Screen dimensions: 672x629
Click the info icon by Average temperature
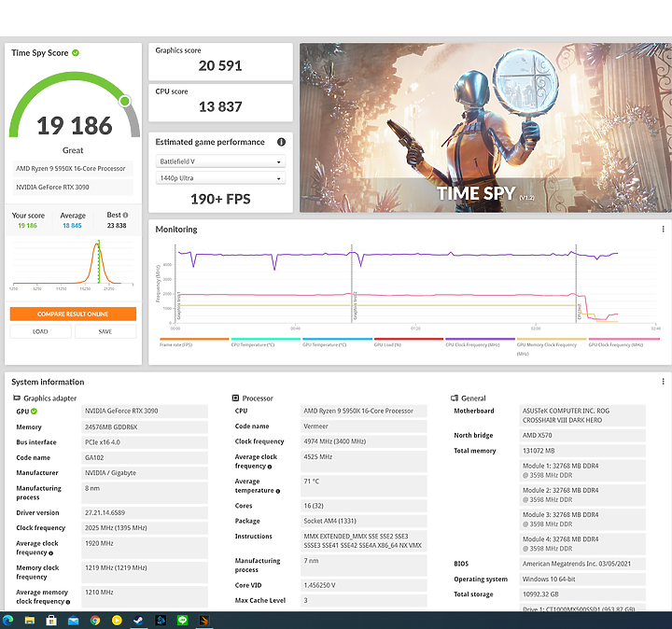[278, 491]
